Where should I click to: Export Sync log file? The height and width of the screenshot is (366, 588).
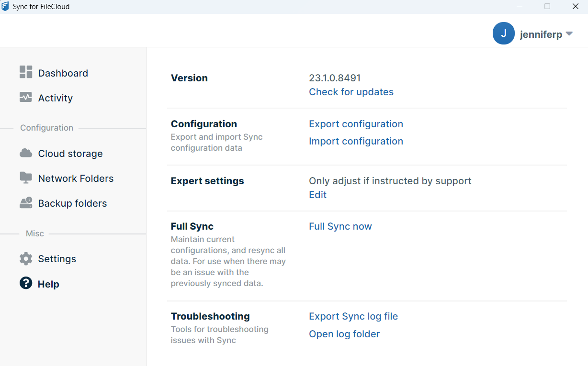(353, 316)
